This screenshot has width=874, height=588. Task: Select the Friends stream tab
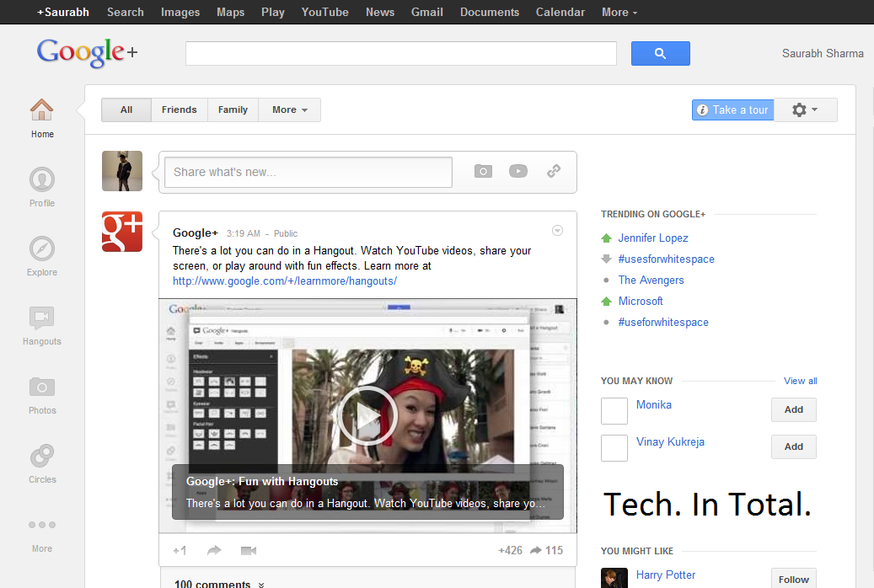(180, 110)
